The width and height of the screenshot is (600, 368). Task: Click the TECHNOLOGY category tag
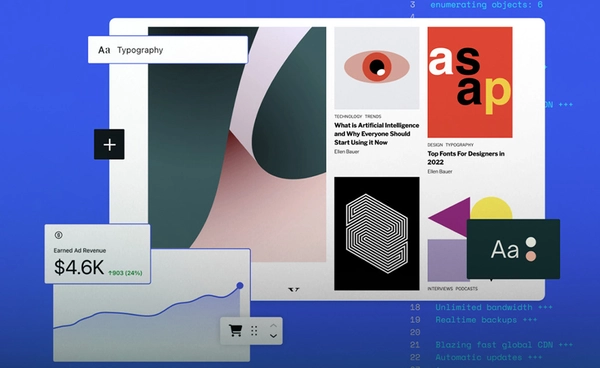[x=348, y=116]
